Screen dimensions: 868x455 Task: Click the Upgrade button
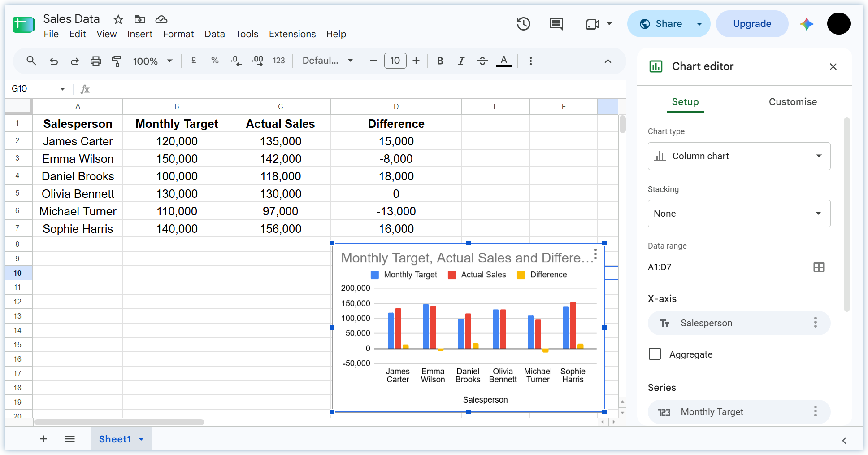tap(752, 24)
